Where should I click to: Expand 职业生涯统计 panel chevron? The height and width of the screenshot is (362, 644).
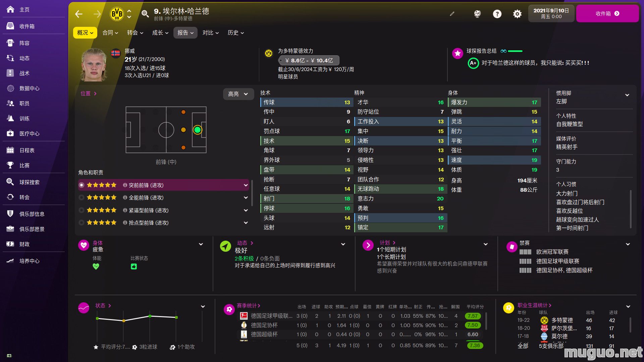click(x=628, y=307)
